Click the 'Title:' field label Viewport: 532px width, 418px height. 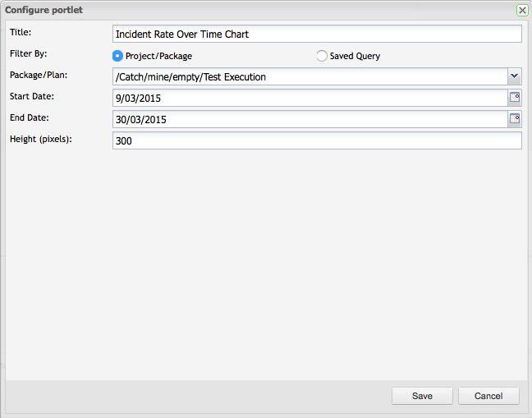[x=22, y=32]
